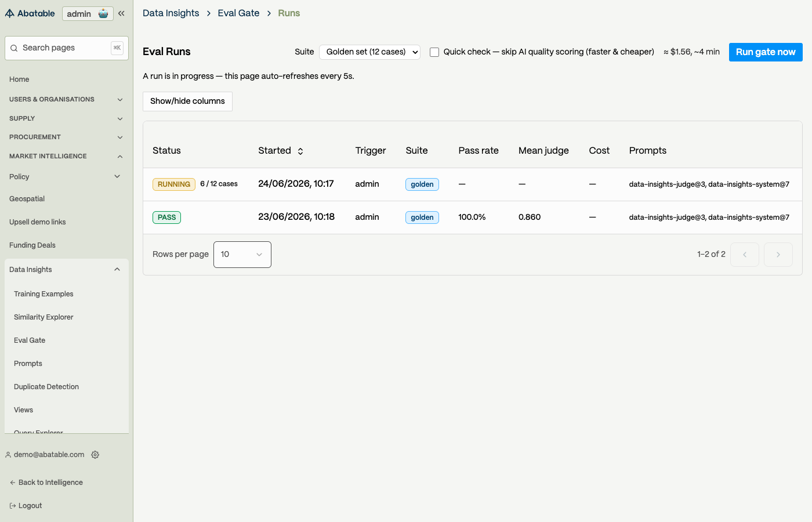Open Upsell demo links

tap(38, 222)
